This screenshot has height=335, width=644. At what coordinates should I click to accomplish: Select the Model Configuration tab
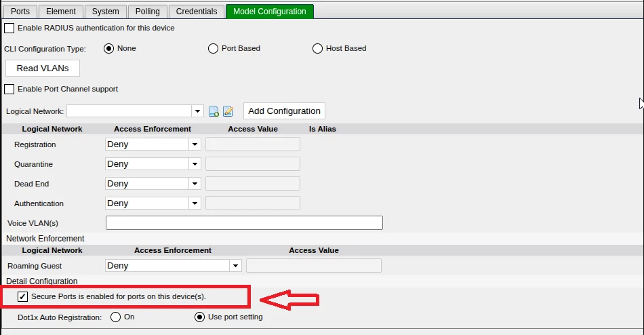[269, 12]
